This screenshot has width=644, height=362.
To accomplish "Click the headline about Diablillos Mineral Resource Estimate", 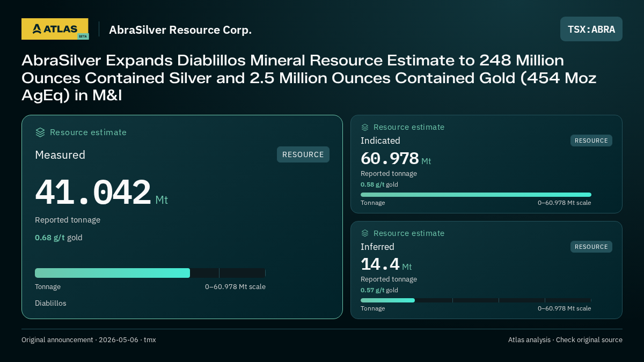I will 309,78.
